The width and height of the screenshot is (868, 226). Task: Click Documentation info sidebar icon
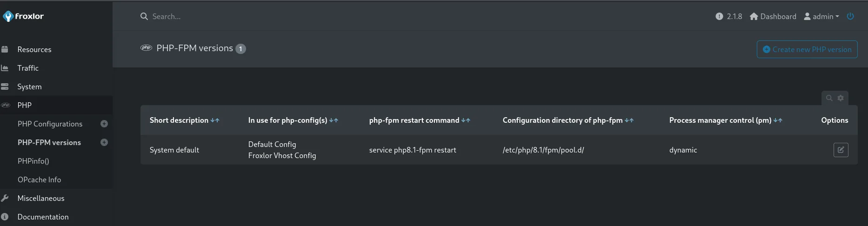[5, 217]
